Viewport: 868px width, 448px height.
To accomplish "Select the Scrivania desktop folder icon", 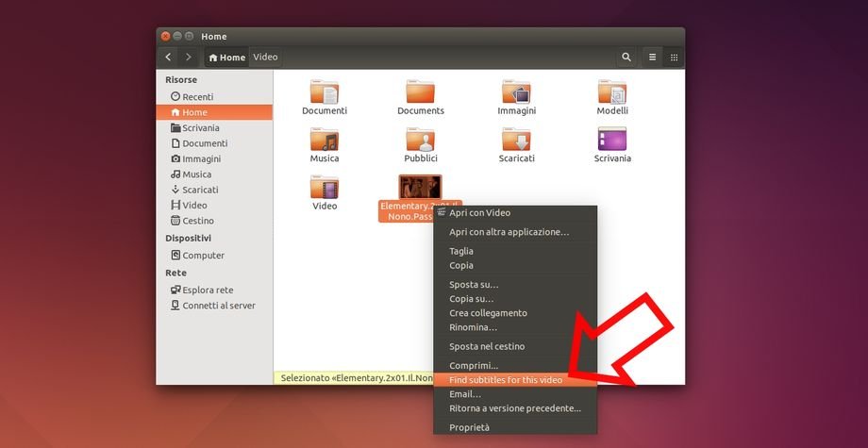I will point(612,141).
